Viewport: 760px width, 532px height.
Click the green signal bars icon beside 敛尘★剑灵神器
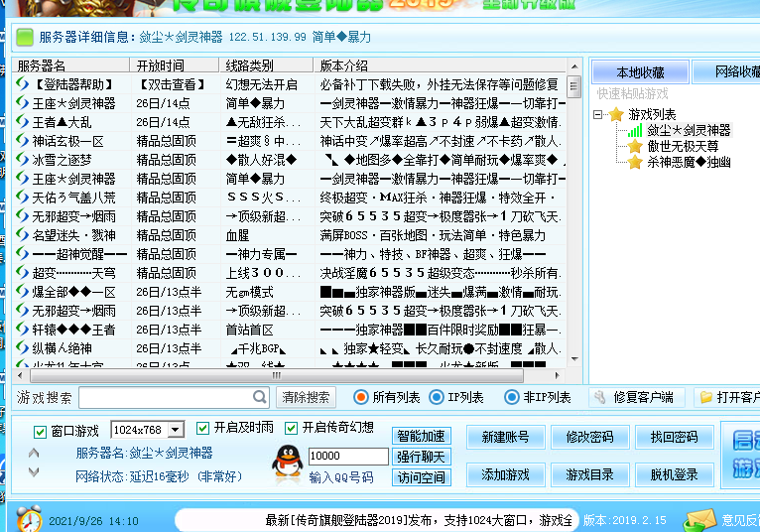pos(635,130)
